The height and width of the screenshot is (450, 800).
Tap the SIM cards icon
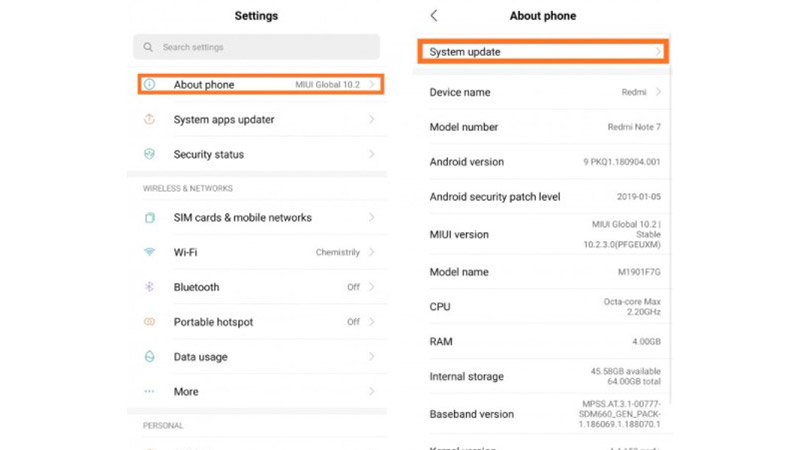(x=149, y=217)
